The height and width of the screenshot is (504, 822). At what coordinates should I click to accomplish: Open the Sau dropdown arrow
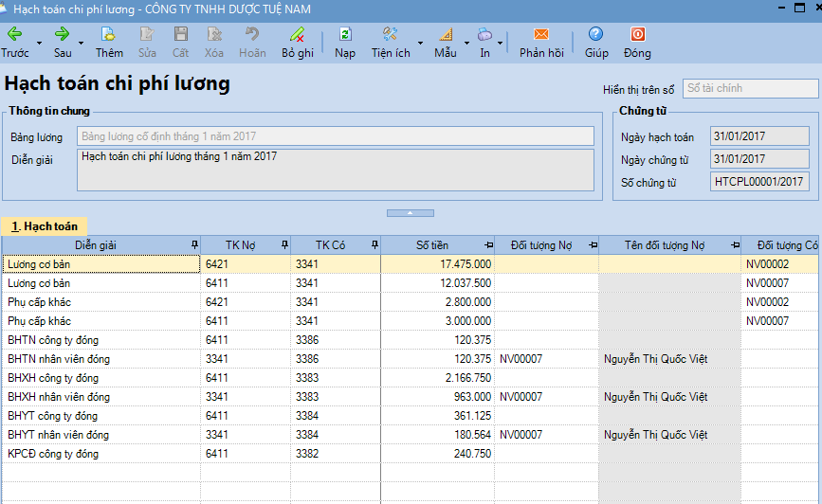click(x=81, y=43)
